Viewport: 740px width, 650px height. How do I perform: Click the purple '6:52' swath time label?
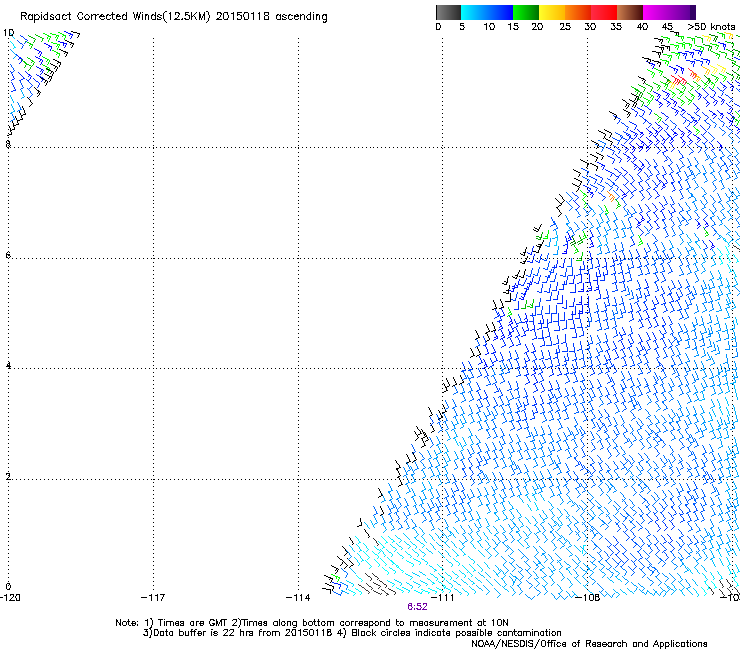pyautogui.click(x=417, y=607)
